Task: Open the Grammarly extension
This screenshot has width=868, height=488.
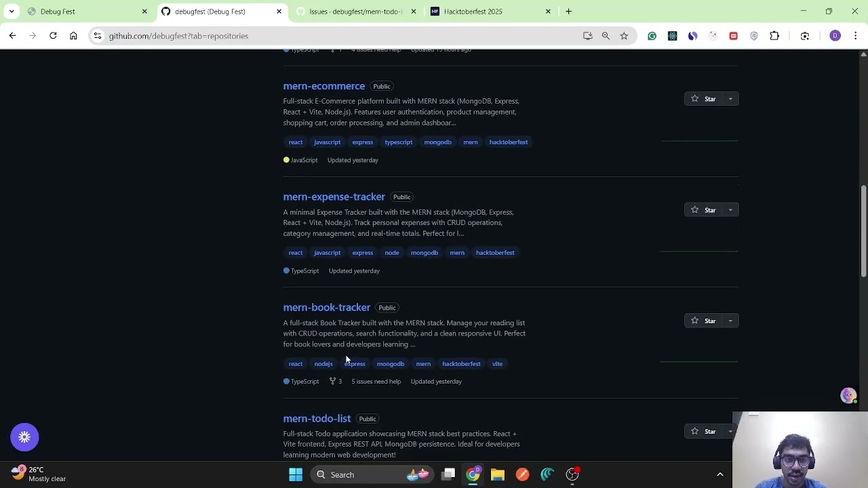Action: [x=652, y=36]
